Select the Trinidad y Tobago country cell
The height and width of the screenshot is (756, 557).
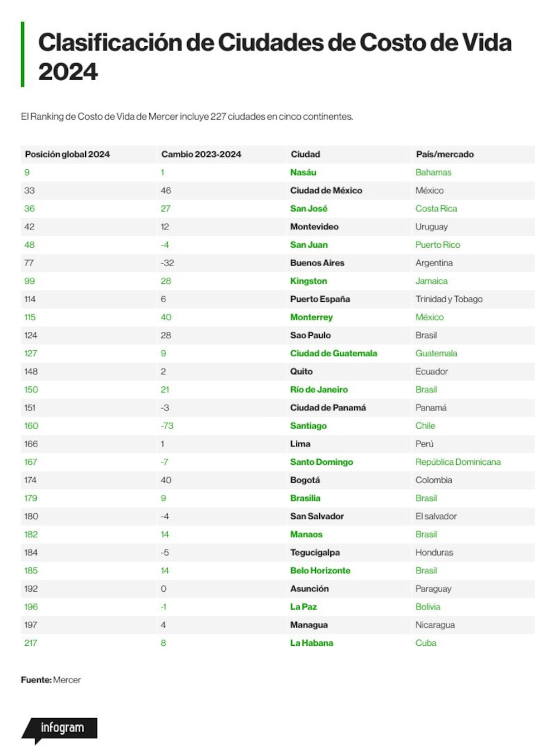point(449,299)
